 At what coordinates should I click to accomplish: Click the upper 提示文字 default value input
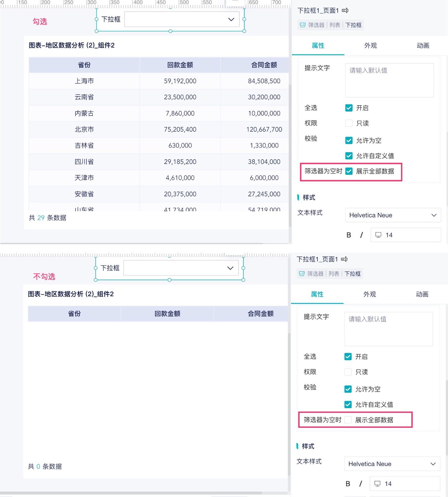tap(389, 80)
